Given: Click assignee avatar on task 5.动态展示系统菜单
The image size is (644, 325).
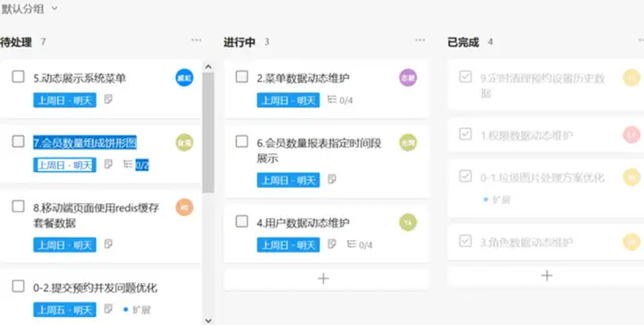Looking at the screenshot, I should click(x=184, y=78).
